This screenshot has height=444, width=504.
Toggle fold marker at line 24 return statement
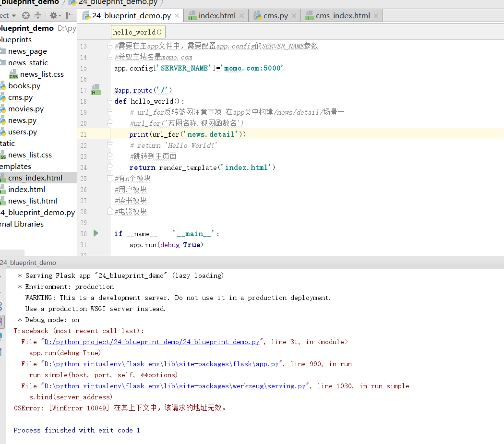tap(110, 167)
